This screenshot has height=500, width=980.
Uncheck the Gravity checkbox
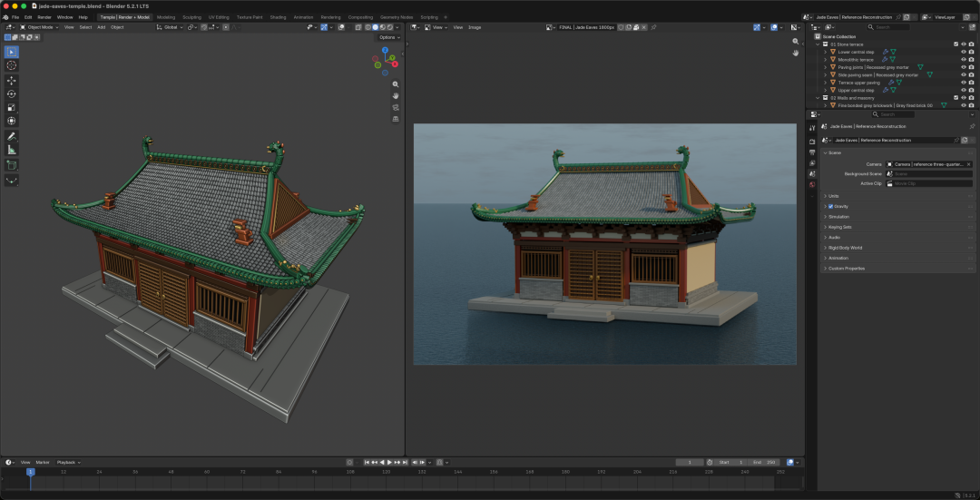click(x=830, y=206)
